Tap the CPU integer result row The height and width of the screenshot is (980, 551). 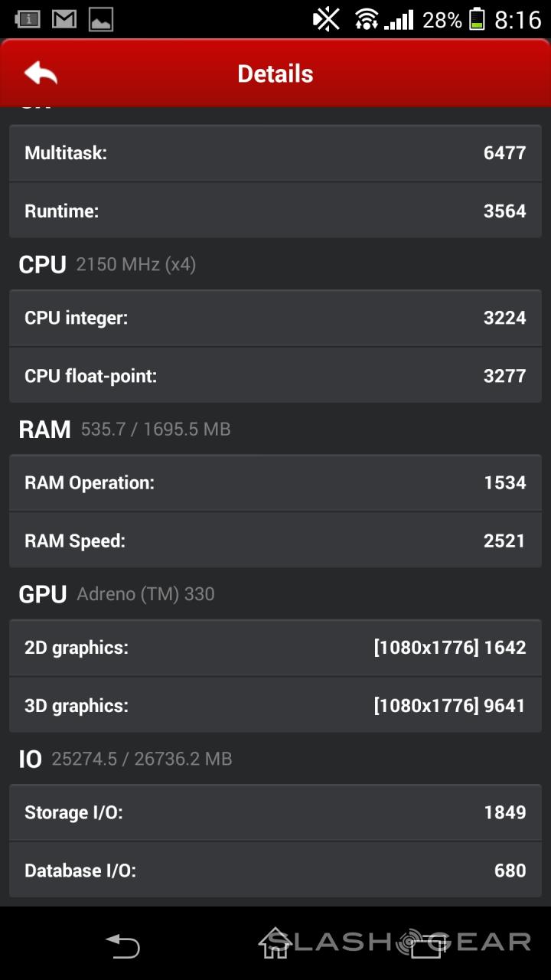[x=275, y=318]
